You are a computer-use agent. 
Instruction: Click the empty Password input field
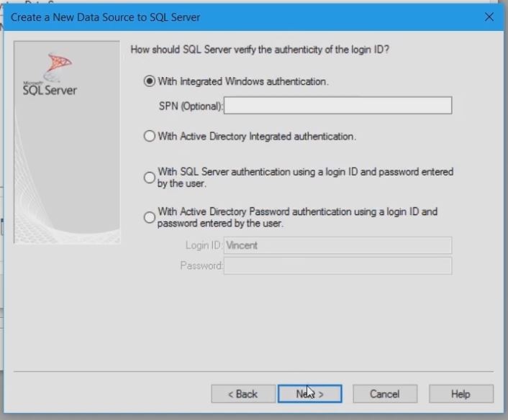tap(337, 266)
